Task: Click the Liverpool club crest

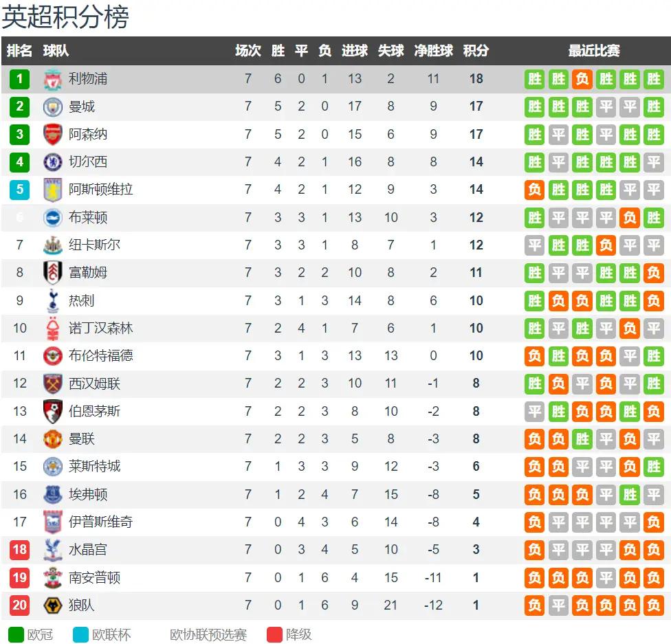Action: click(x=53, y=80)
